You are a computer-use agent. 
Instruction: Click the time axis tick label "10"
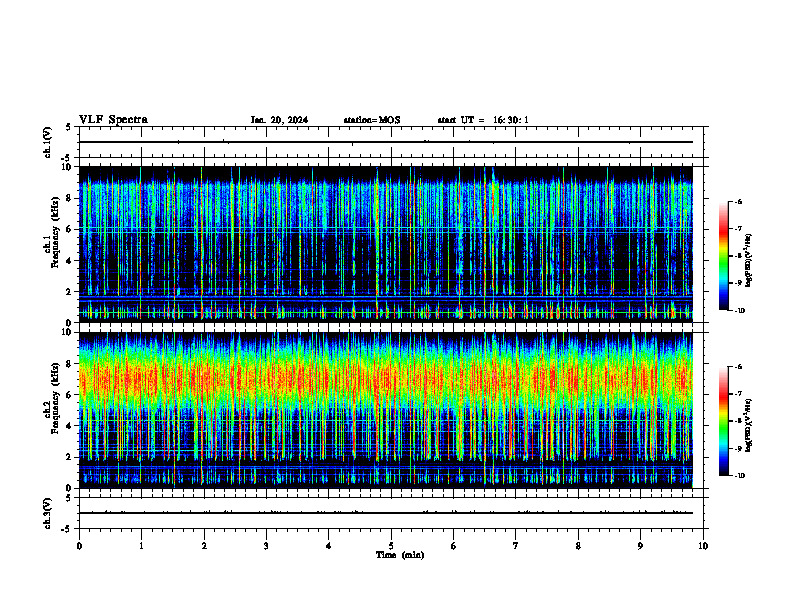[703, 546]
